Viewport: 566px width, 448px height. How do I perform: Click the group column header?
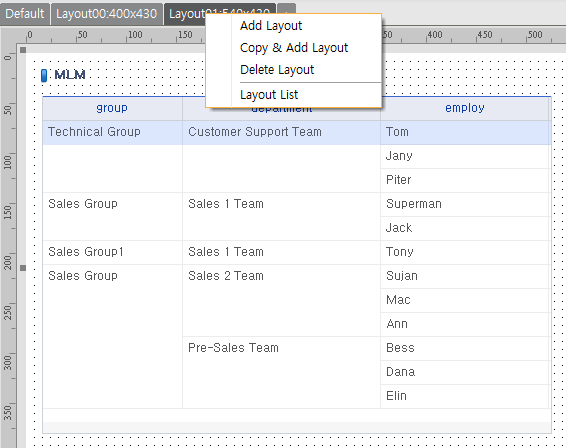[x=112, y=108]
